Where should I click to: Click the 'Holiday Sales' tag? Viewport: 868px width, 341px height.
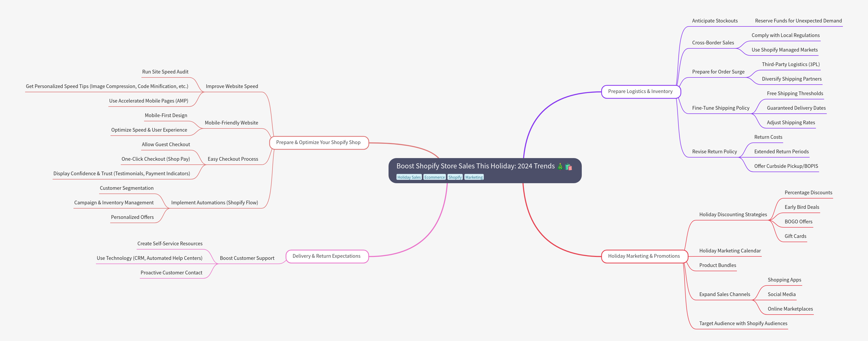click(x=409, y=177)
